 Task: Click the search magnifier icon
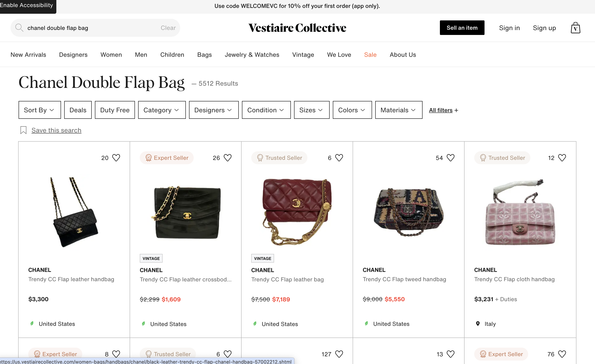19,27
